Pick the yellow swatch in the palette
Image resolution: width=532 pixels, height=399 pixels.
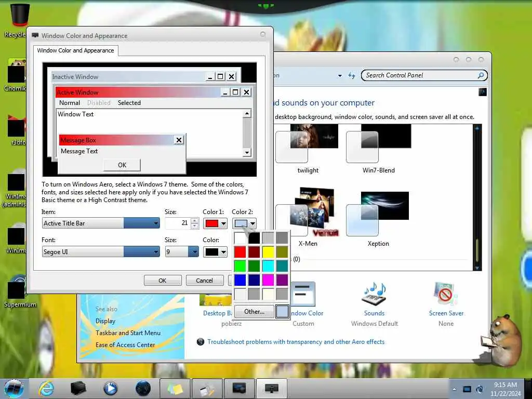click(268, 252)
